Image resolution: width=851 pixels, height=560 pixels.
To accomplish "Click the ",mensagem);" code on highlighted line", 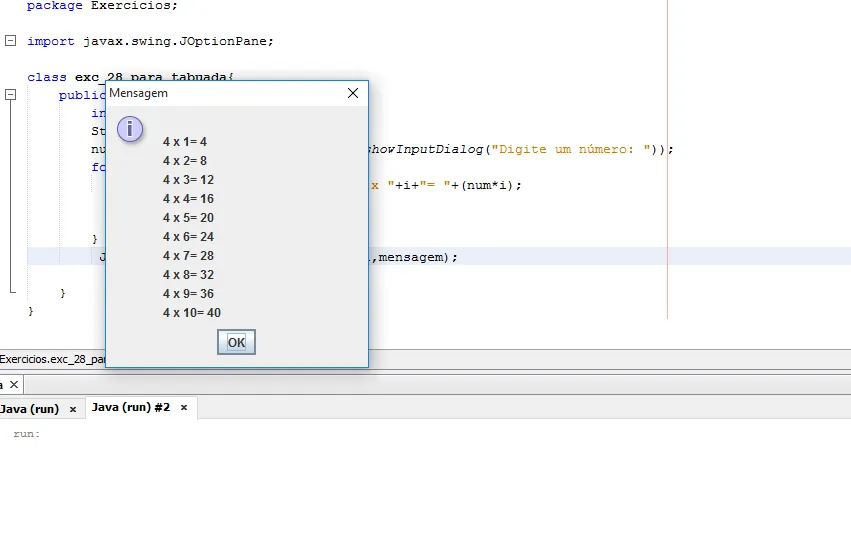I will pos(414,257).
